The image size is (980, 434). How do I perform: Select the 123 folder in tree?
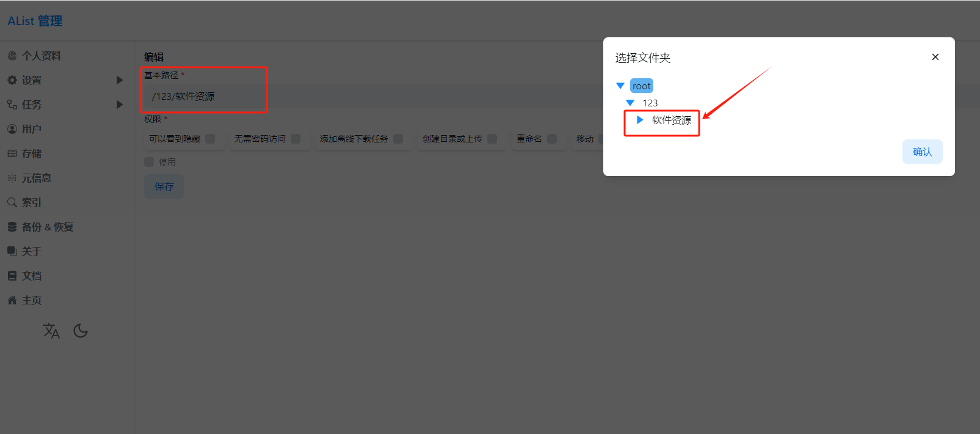click(650, 103)
